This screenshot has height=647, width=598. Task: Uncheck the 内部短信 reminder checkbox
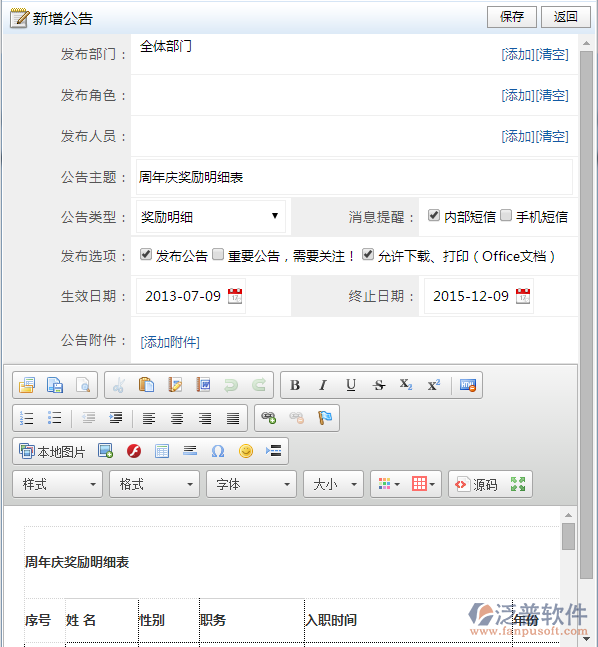[x=434, y=215]
